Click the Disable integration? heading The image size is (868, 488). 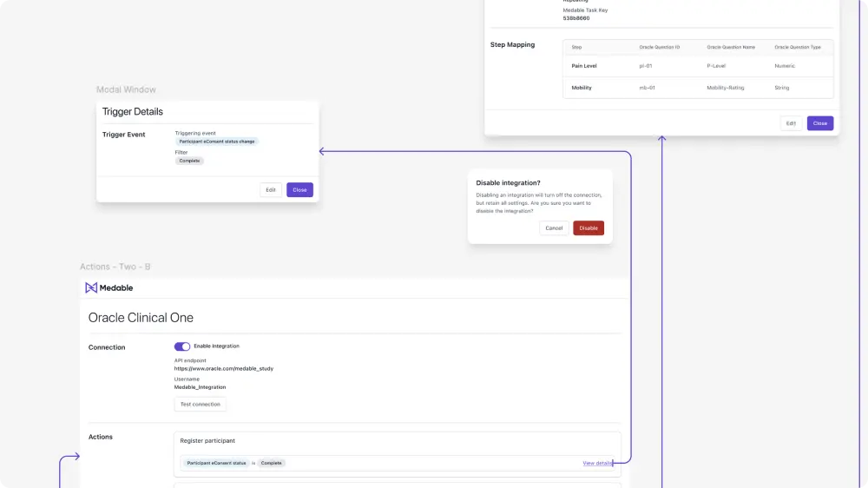(508, 183)
